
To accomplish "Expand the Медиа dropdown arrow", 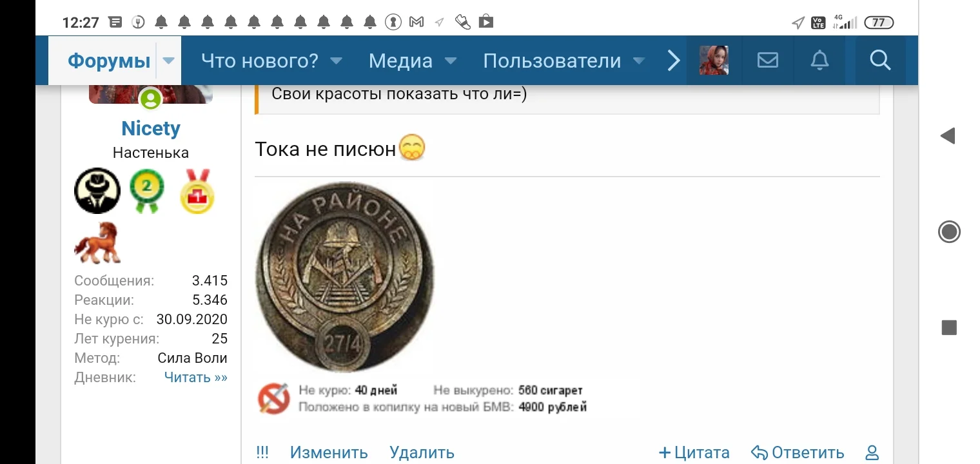I will (x=451, y=61).
